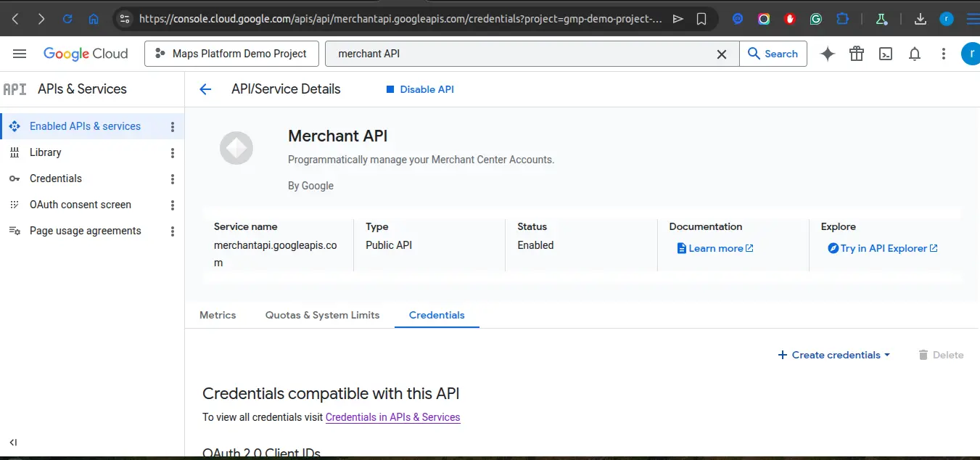
Task: Click the greyed Delete button
Action: click(941, 355)
